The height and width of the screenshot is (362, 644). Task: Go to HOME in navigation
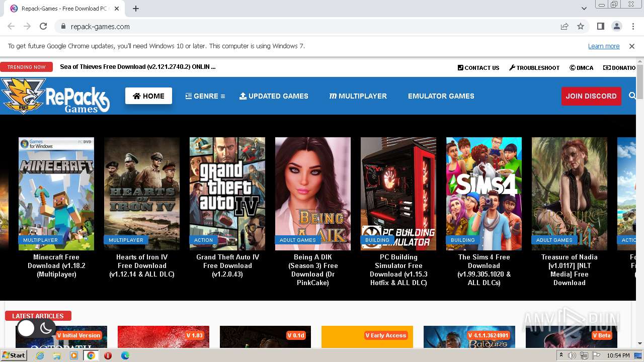point(148,96)
